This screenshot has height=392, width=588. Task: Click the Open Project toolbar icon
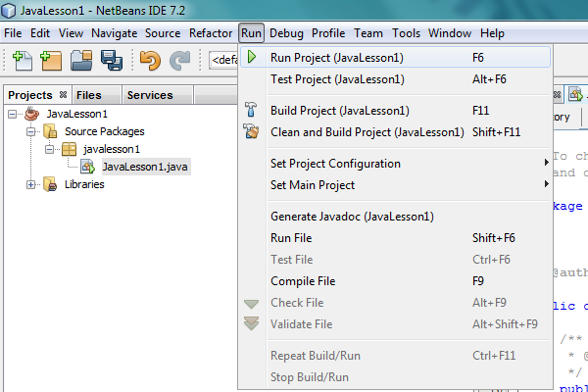(x=81, y=61)
